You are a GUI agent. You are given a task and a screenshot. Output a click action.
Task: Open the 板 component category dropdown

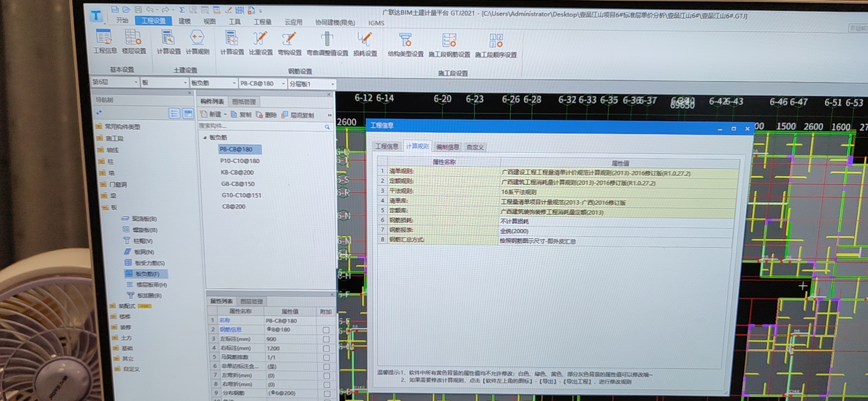(185, 83)
